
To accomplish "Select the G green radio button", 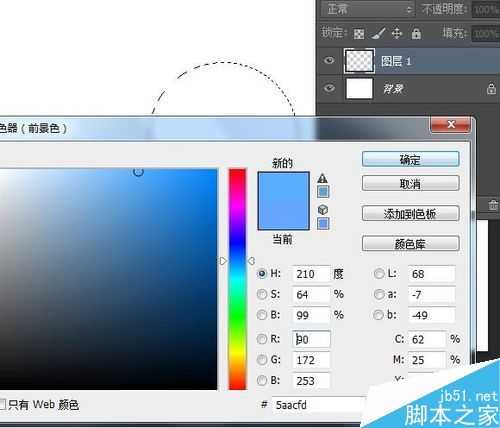I will (262, 360).
